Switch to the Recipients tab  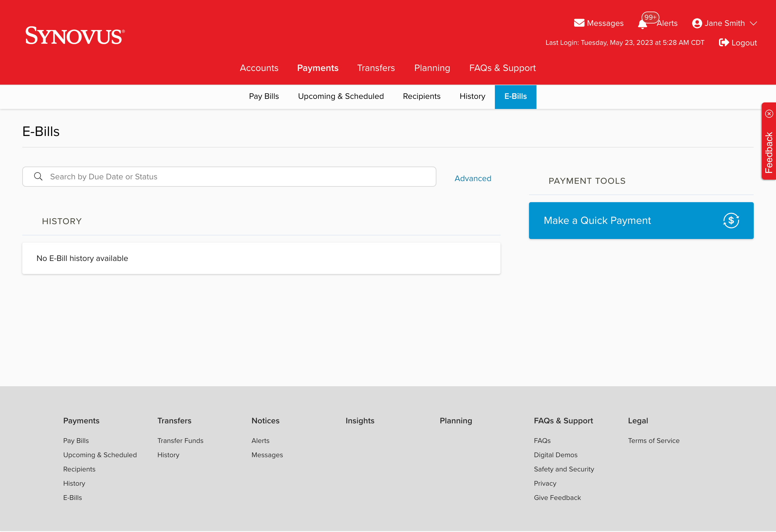pyautogui.click(x=421, y=96)
